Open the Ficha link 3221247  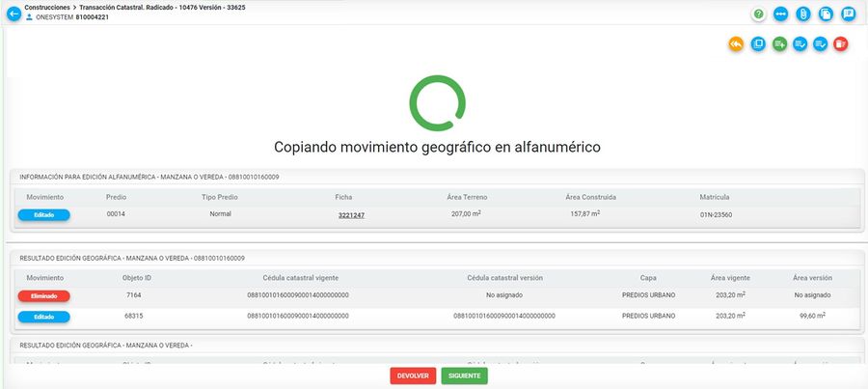[x=351, y=215]
